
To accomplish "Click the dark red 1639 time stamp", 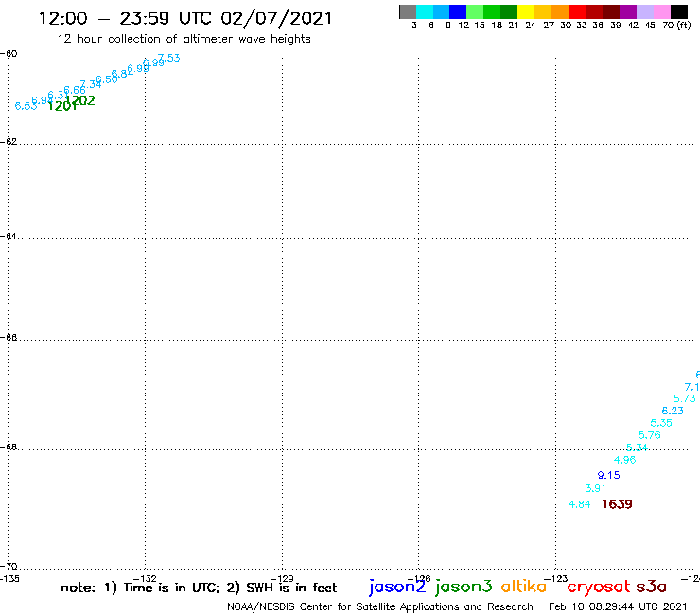I will [x=617, y=504].
